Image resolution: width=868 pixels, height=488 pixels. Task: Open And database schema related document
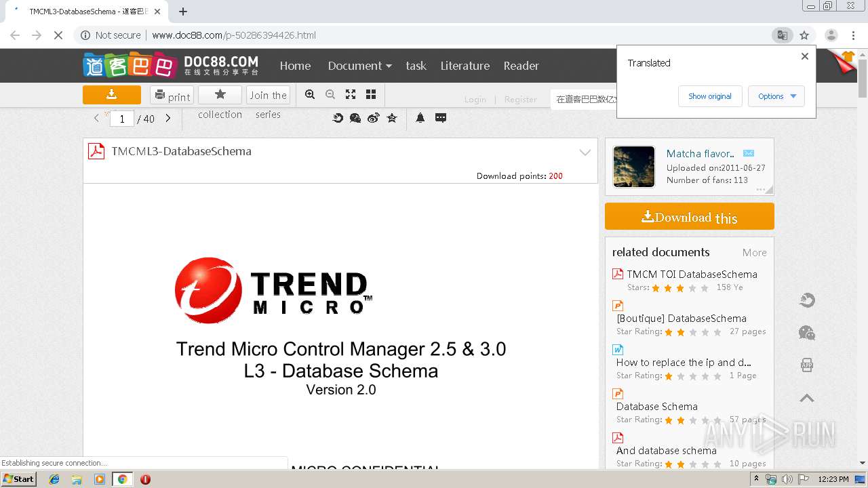pyautogui.click(x=666, y=451)
